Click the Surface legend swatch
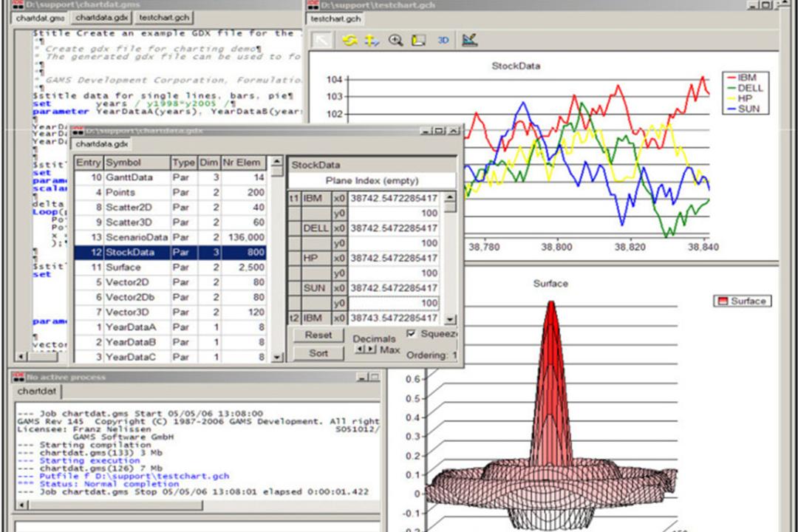Viewport: 798px width, 532px height. coord(723,301)
